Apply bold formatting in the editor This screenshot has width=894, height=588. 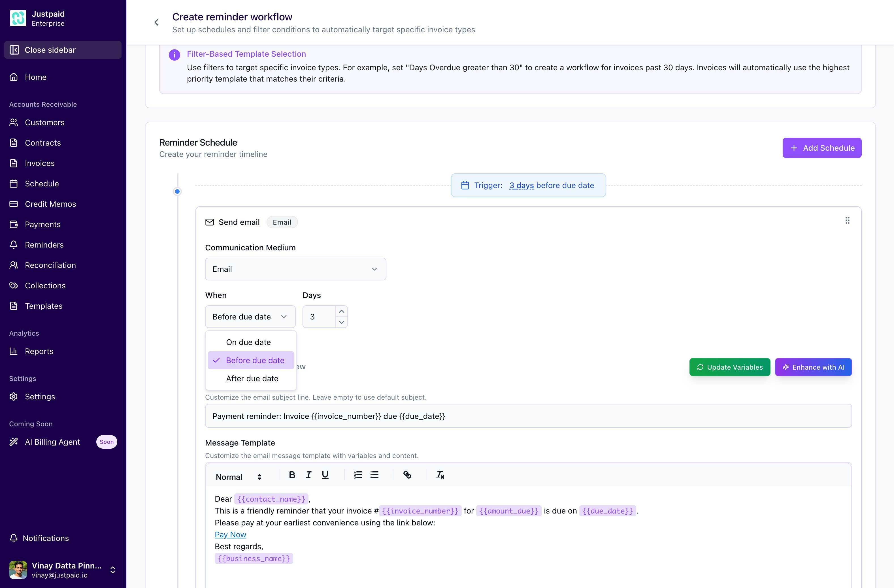coord(292,475)
